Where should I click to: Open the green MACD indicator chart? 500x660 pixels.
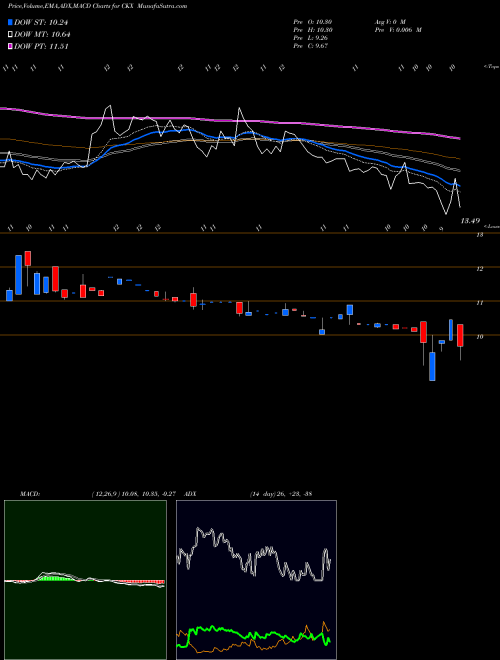click(x=85, y=580)
